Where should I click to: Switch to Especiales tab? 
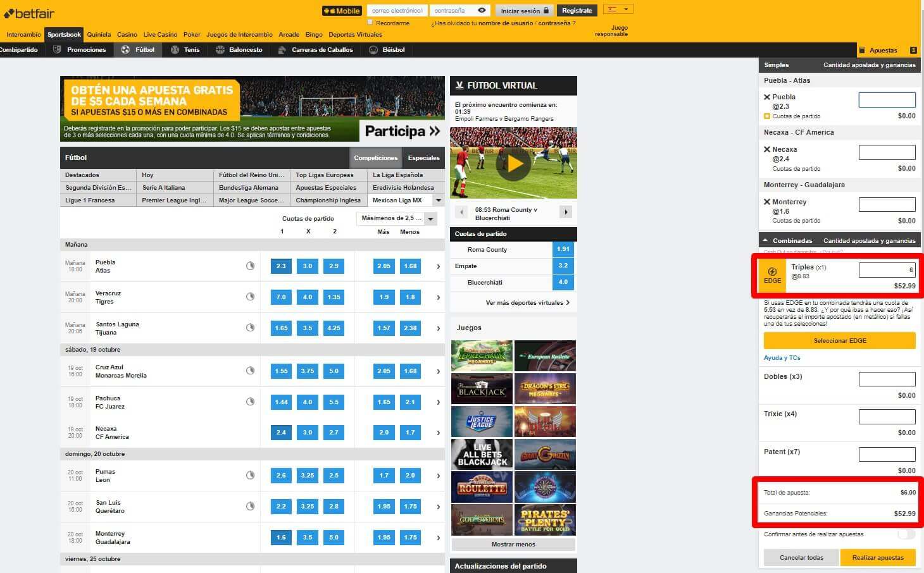(x=423, y=157)
